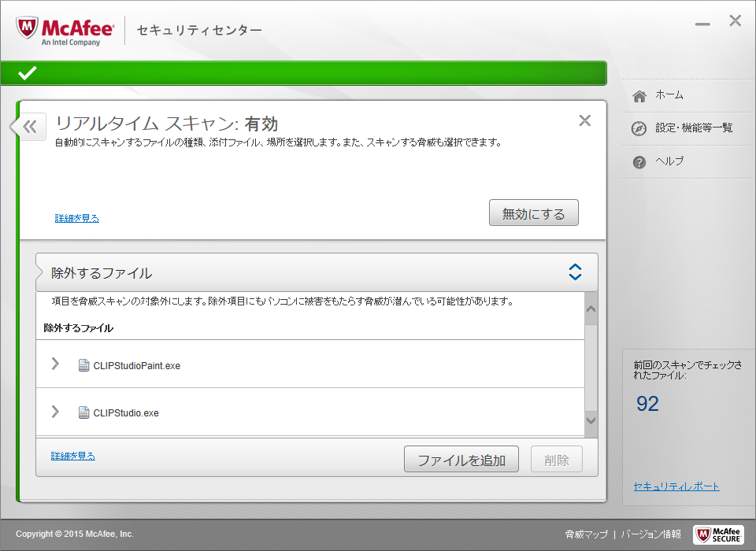The height and width of the screenshot is (551, 756).
Task: Click the white checkmark on green status bar
Action: [27, 73]
